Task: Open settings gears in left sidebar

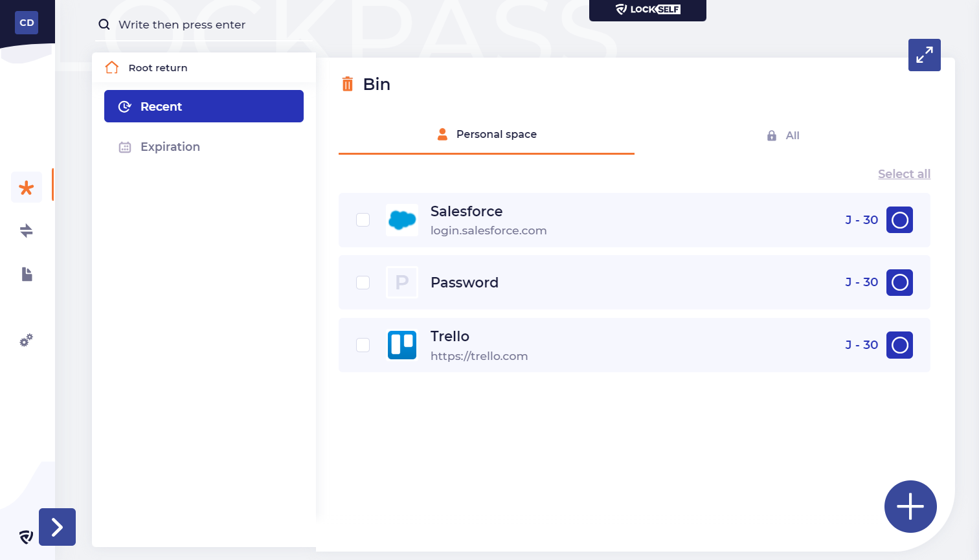Action: (x=27, y=340)
